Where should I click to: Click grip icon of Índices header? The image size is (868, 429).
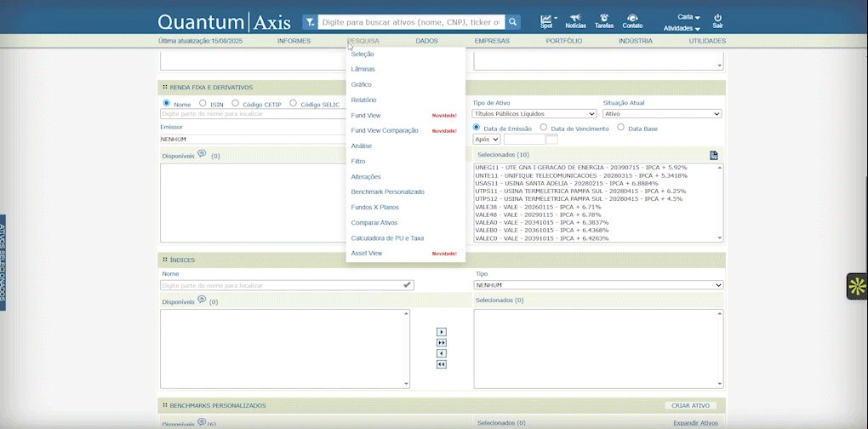(165, 260)
